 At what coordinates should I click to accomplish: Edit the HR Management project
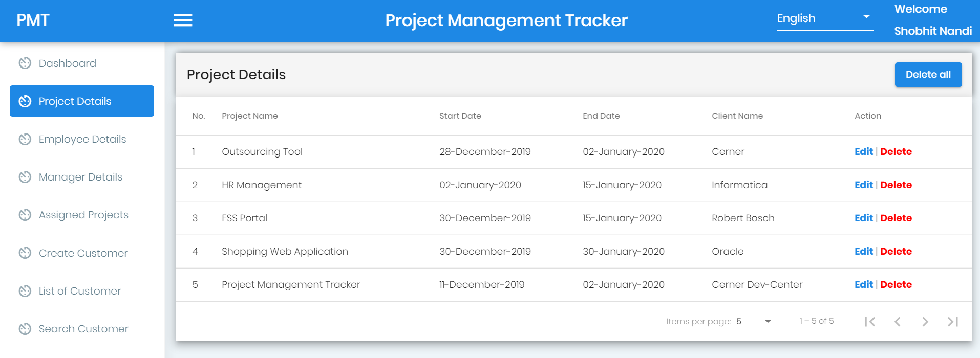click(x=864, y=185)
